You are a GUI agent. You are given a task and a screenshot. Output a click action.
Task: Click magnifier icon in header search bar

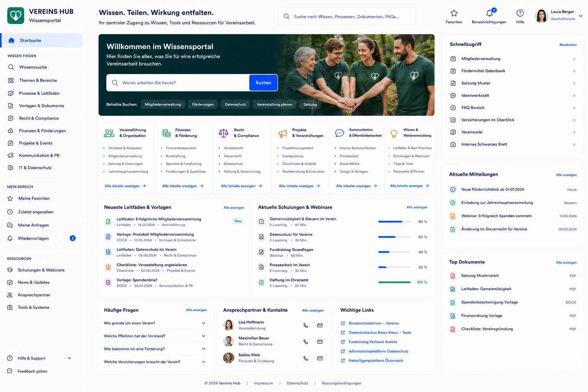(x=286, y=16)
